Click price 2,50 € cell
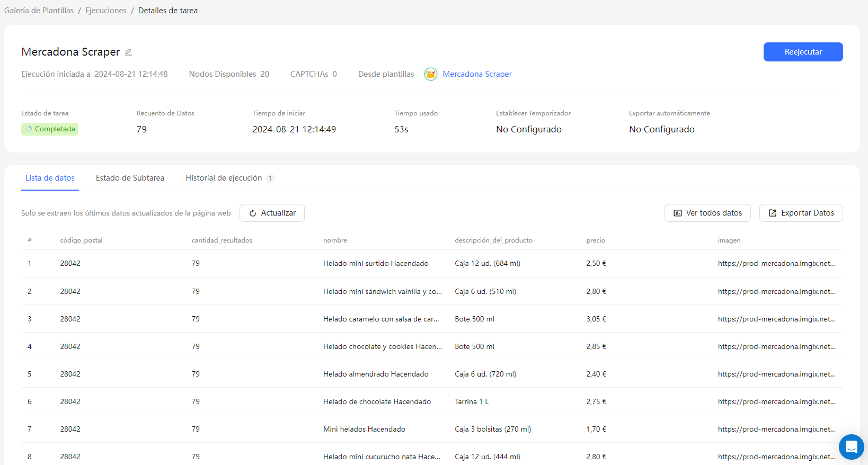 (596, 263)
